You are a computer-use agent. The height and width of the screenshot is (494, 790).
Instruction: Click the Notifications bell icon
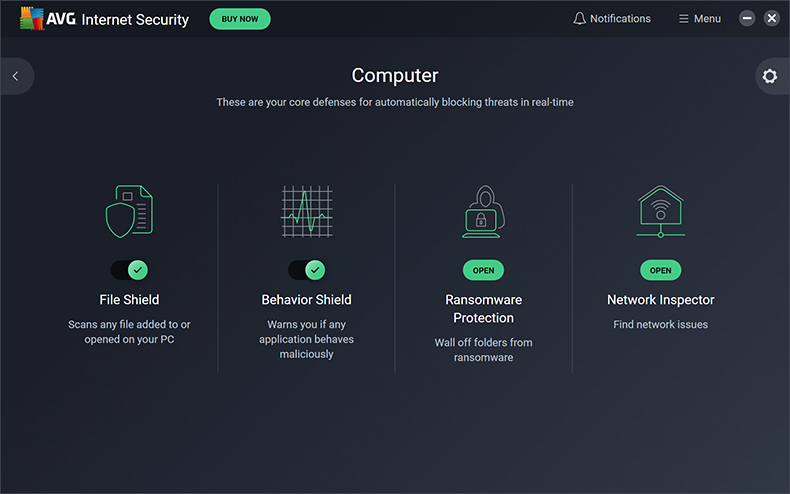[x=579, y=19]
